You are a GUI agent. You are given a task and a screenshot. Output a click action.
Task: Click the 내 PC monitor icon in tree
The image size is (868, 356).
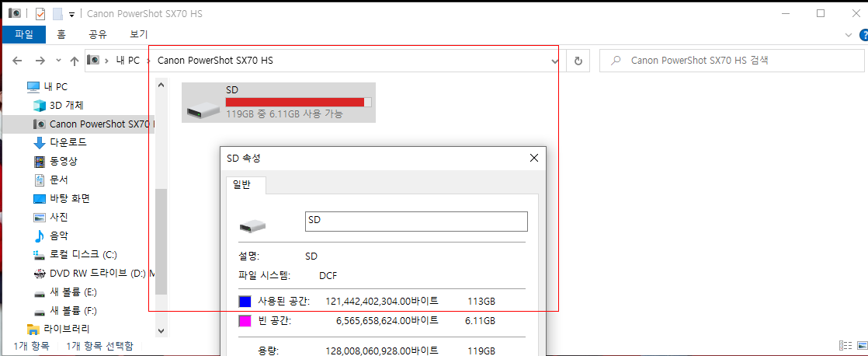tap(33, 86)
